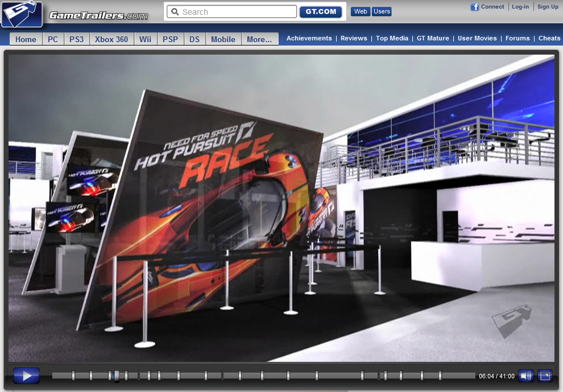Click the GameTrailers GT logo icon
The image size is (563, 392).
click(x=22, y=14)
